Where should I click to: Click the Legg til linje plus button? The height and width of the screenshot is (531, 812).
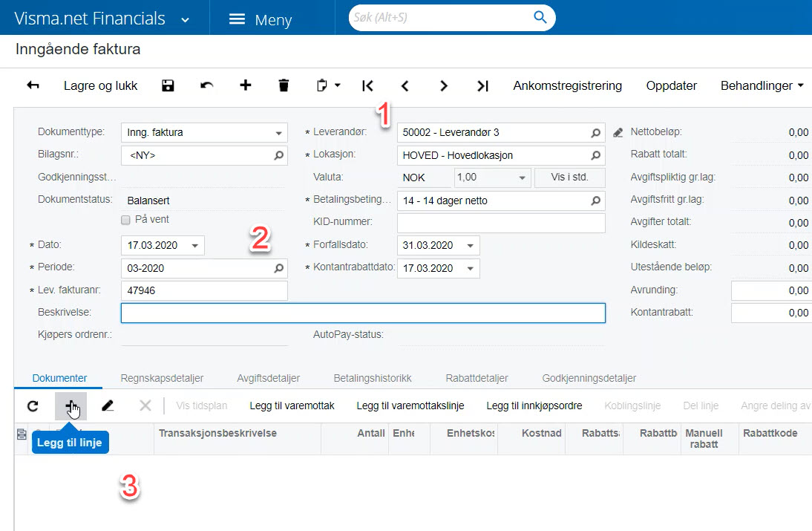tap(71, 406)
